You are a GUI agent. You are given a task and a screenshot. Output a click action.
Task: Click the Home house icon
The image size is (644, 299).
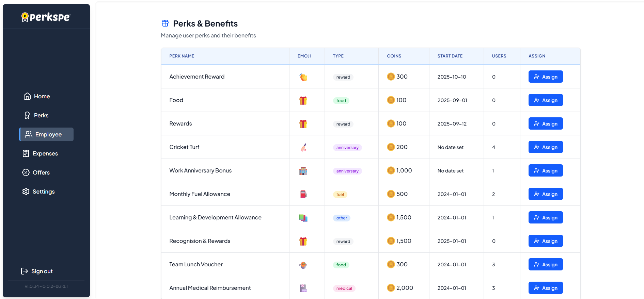(x=27, y=96)
